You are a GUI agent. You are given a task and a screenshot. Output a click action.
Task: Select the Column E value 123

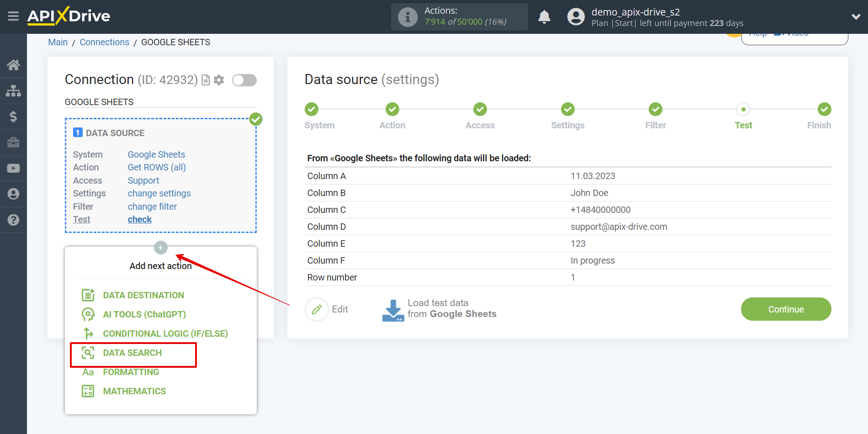[578, 243]
